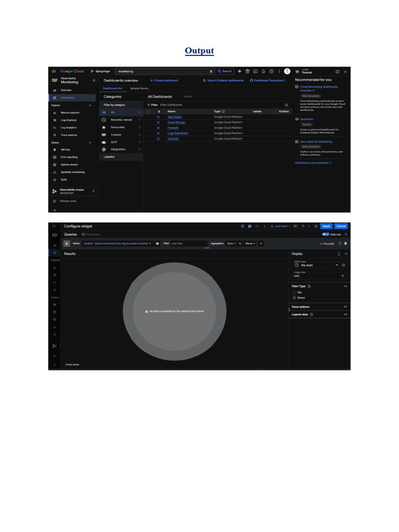399x532 pixels.
Task: Star the Logs Dashboard row
Action: [x=158, y=133]
